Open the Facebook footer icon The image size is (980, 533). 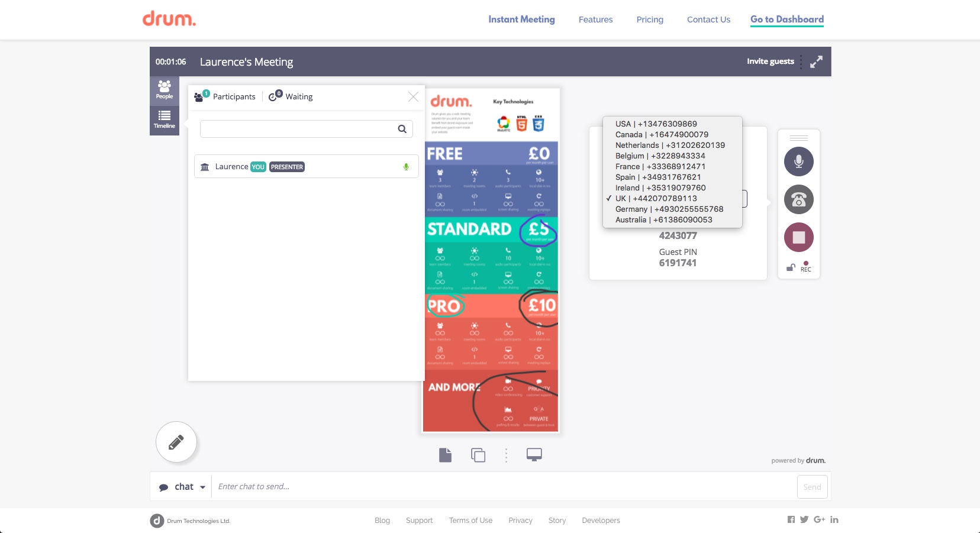(791, 519)
